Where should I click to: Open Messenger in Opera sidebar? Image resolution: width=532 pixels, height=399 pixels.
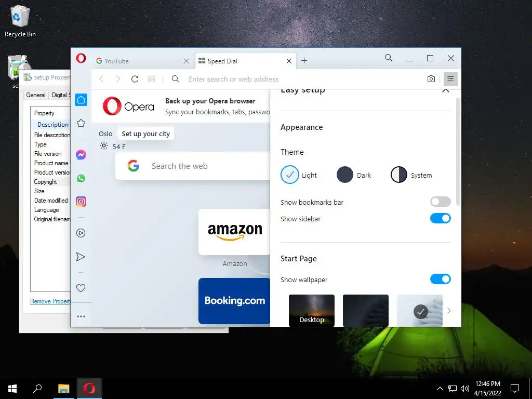point(81,155)
